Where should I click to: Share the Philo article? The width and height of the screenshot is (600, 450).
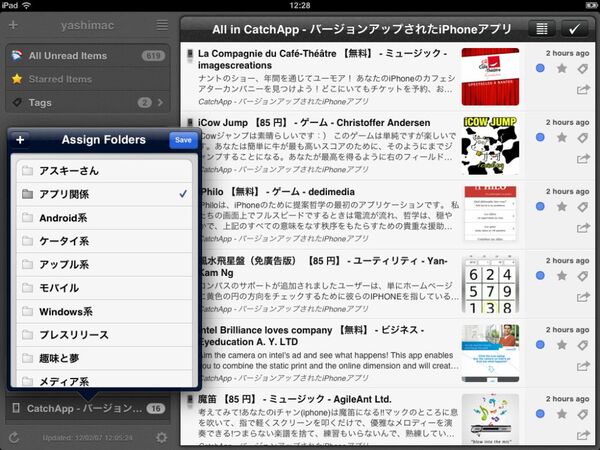[x=583, y=228]
